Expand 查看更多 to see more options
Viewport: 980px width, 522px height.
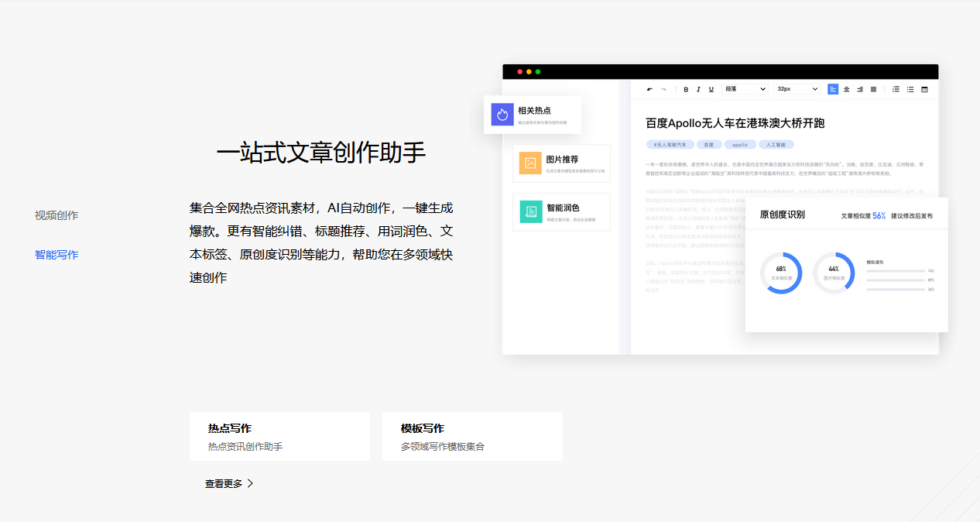pyautogui.click(x=223, y=483)
